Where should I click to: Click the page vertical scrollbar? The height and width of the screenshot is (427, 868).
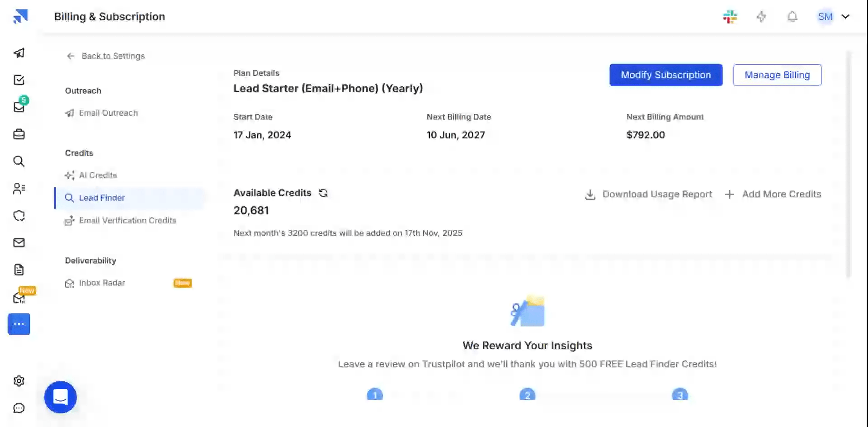849,164
